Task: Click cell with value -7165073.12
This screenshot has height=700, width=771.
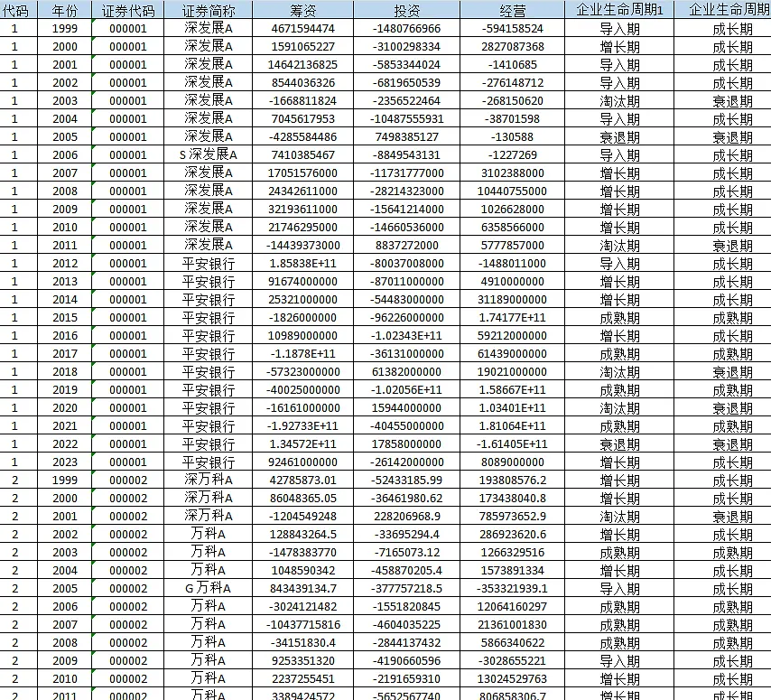Action: pyautogui.click(x=406, y=553)
